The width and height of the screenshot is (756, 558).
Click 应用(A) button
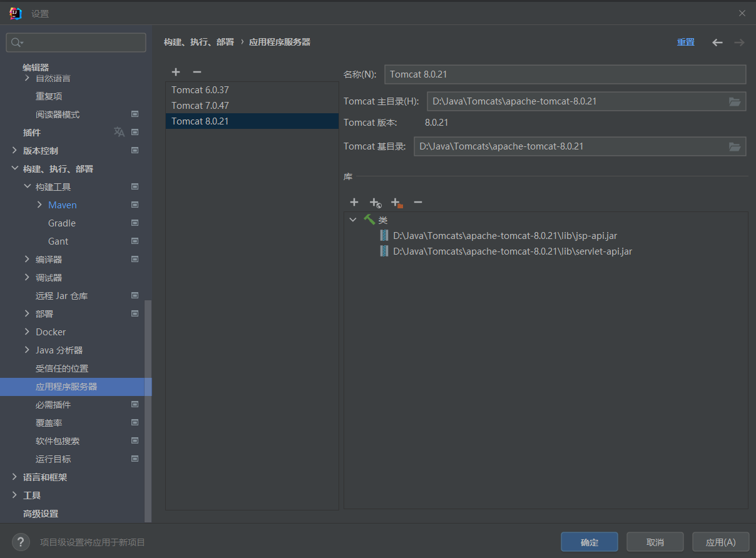coord(721,542)
